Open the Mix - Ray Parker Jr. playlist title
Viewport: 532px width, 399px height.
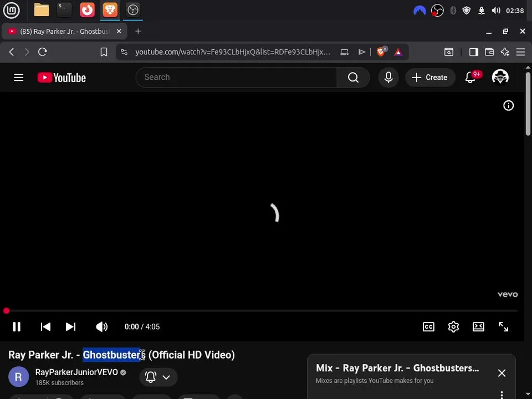[x=397, y=368]
